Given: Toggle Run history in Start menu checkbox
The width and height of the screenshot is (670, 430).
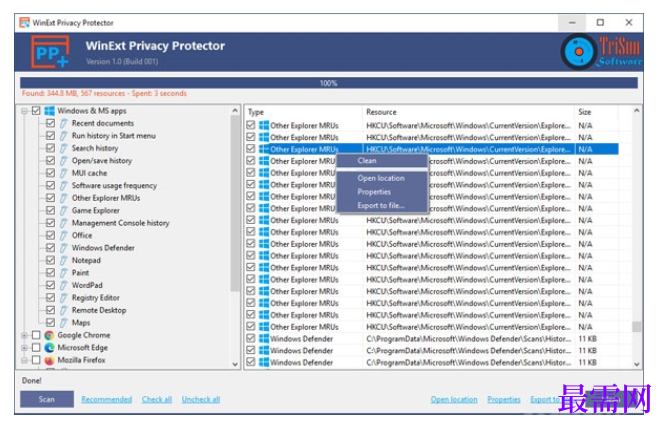Looking at the screenshot, I should point(50,135).
